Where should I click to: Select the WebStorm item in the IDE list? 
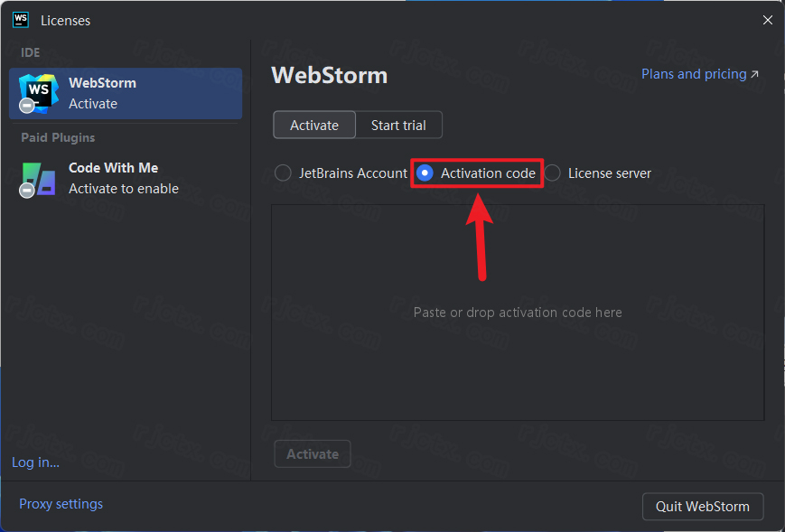(126, 93)
